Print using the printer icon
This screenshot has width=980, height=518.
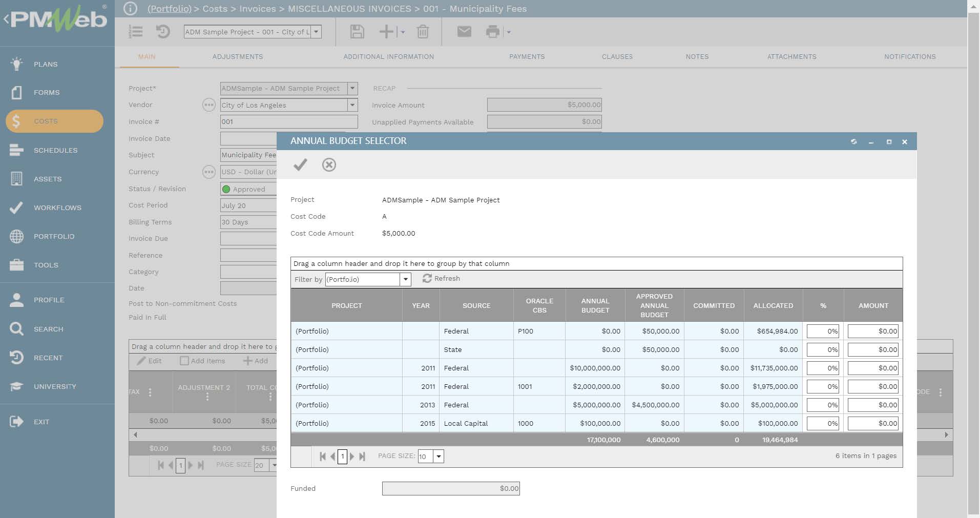click(492, 32)
